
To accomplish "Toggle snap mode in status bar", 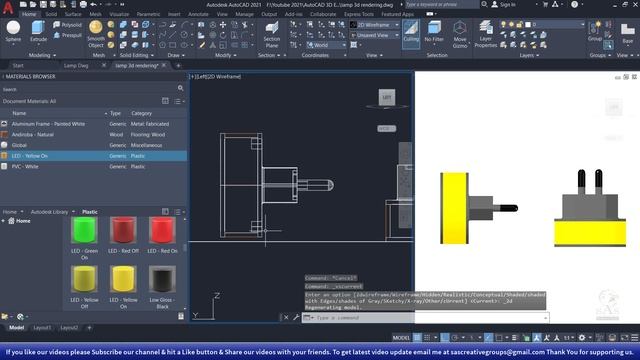I will [x=427, y=338].
